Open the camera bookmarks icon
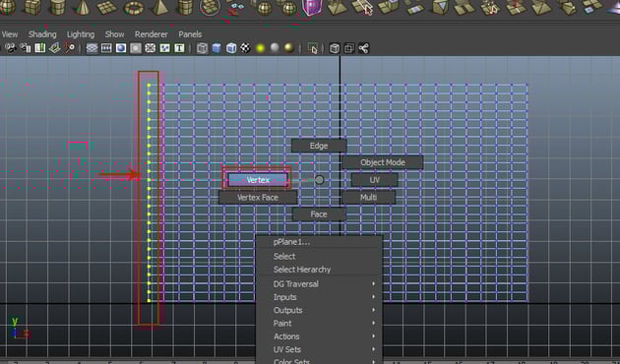 tap(40, 48)
